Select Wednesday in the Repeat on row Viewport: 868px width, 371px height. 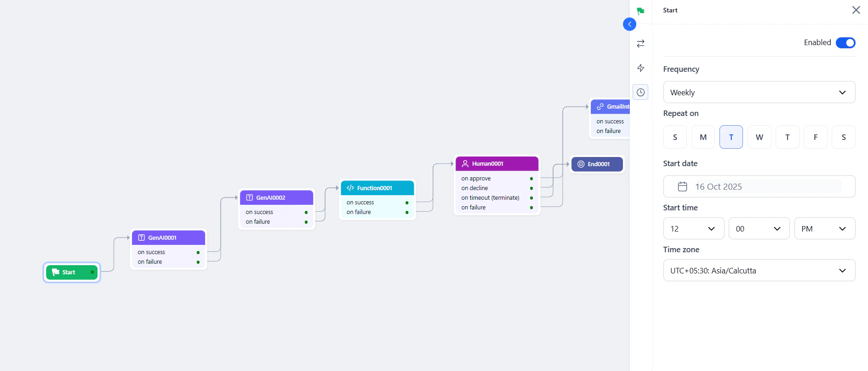(x=759, y=137)
